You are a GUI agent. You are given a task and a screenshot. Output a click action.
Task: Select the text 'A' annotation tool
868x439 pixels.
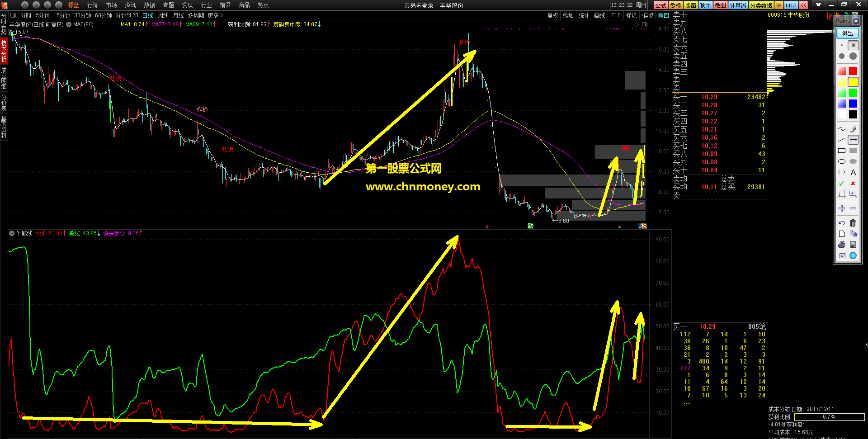pyautogui.click(x=853, y=173)
